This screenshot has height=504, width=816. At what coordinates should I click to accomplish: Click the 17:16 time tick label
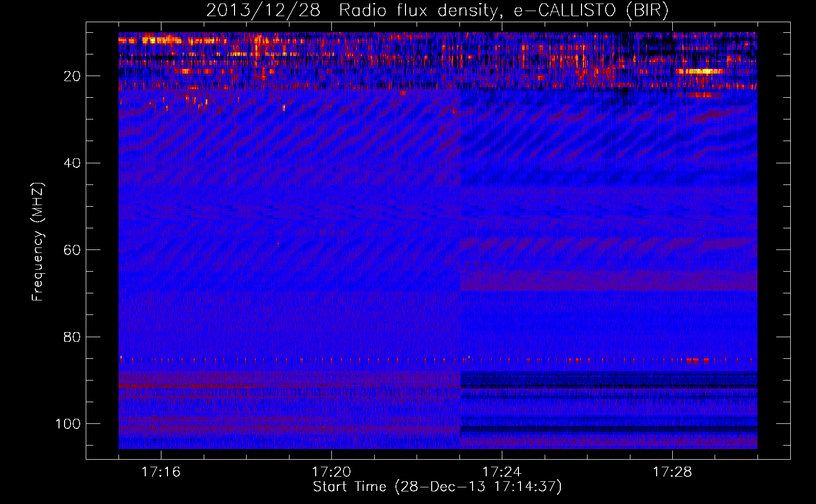161,472
